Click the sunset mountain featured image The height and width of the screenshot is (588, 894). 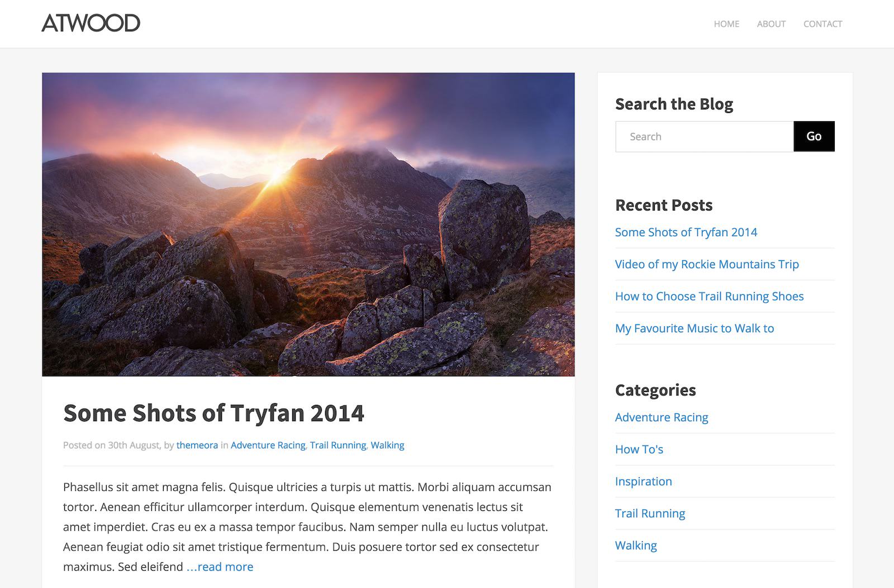[308, 224]
